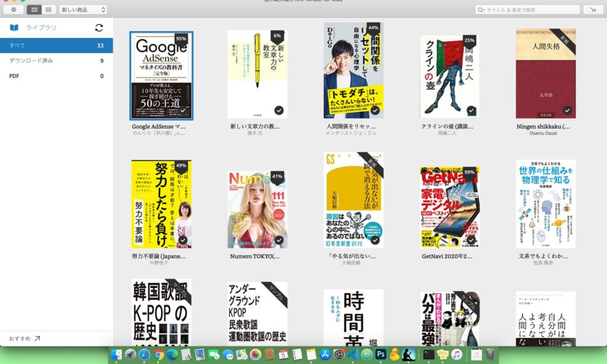Click the メンタリストDaiGo author name
Image resolution: width=607 pixels, height=364 pixels.
pos(351,133)
